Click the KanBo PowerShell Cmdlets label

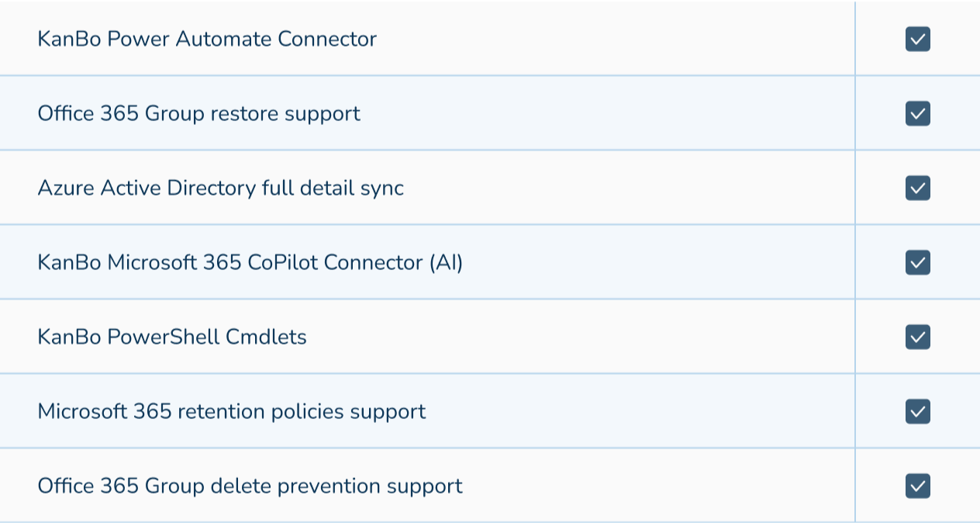coord(172,337)
